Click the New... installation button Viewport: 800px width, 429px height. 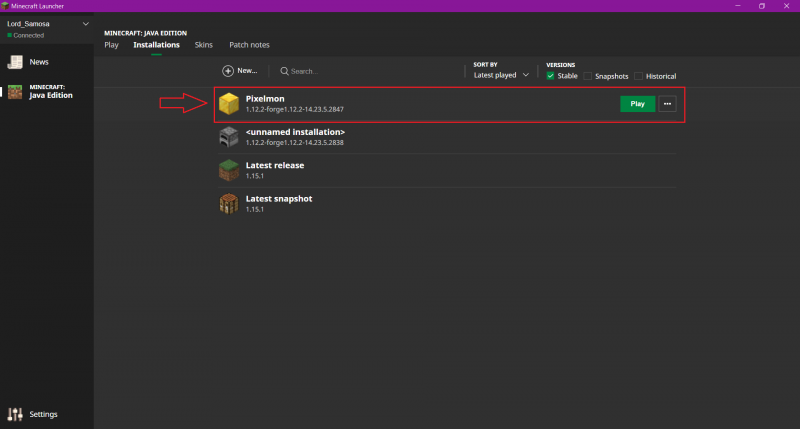click(x=240, y=71)
